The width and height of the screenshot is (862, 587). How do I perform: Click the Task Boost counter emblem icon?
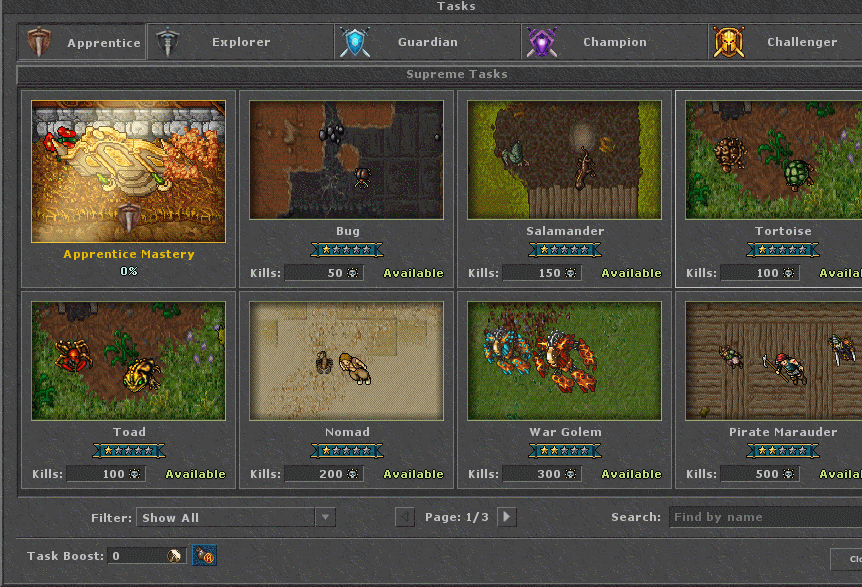tap(175, 556)
